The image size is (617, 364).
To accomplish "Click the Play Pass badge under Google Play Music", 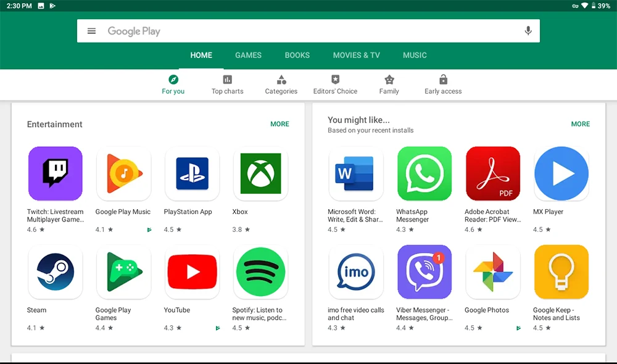I will 149,230.
